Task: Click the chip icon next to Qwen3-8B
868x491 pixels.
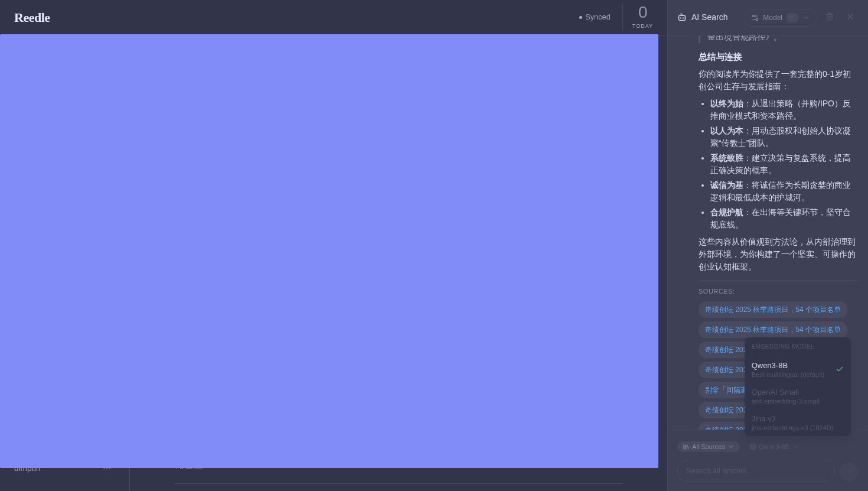Action: point(753,447)
